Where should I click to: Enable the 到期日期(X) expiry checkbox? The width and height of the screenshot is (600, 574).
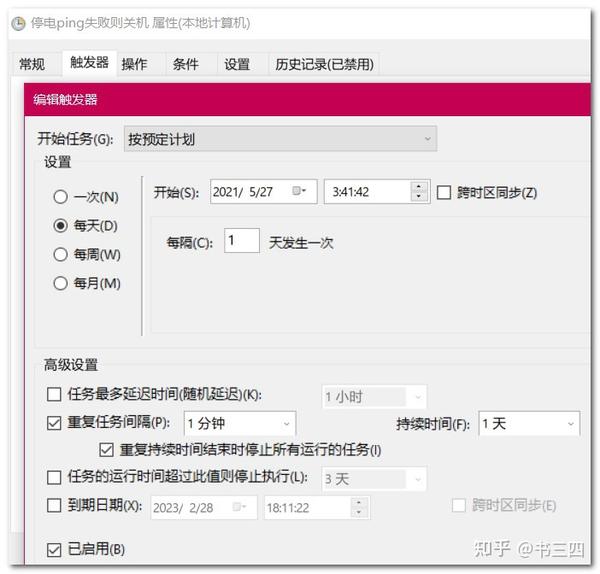(x=54, y=505)
